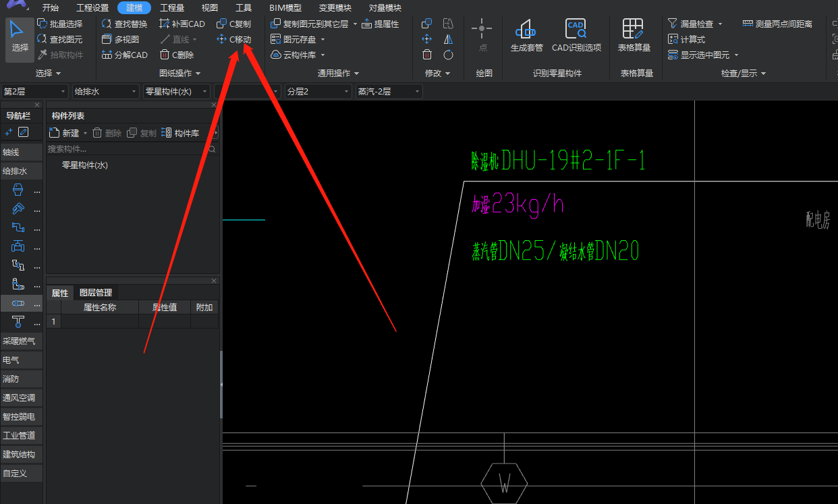Viewport: 838px width, 504px height.
Task: Expand the 漏量检查 dropdown arrow
Action: click(x=721, y=24)
